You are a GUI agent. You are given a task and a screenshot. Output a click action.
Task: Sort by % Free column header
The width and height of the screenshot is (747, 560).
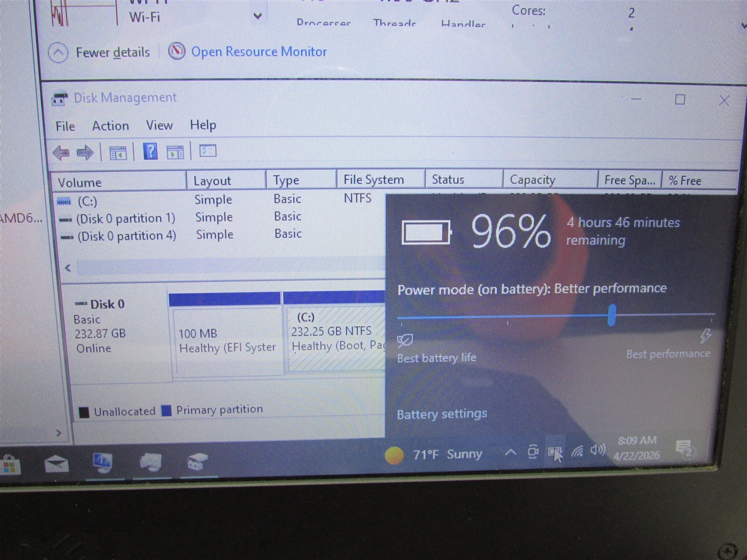point(699,180)
